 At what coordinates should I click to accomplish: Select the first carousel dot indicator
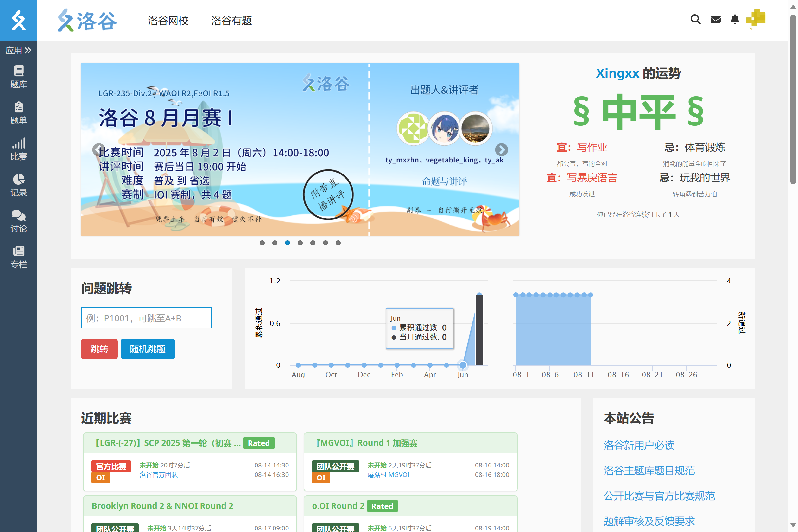(x=262, y=243)
